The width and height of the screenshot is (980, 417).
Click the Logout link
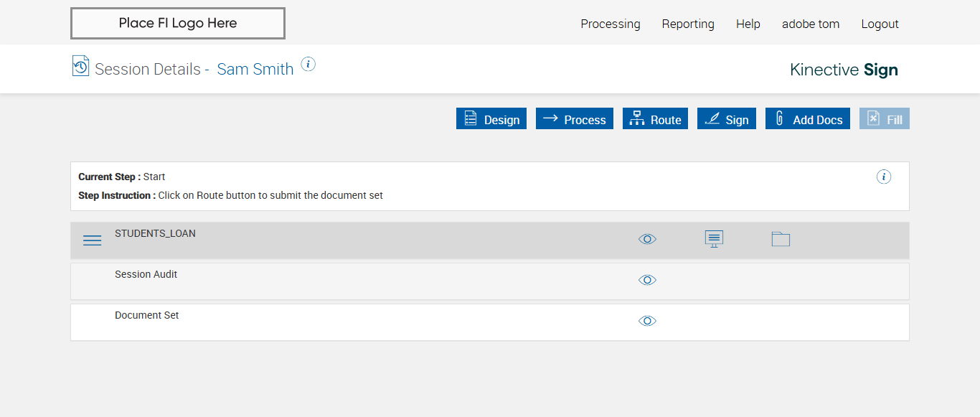880,24
